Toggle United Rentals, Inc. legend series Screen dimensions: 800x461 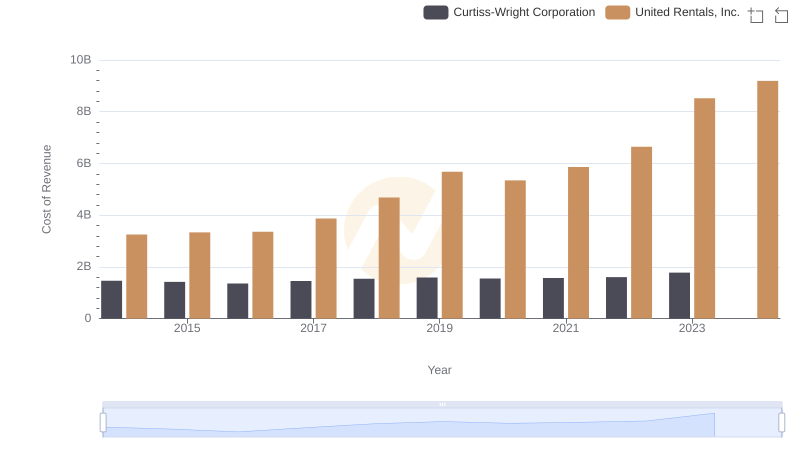[x=672, y=12]
